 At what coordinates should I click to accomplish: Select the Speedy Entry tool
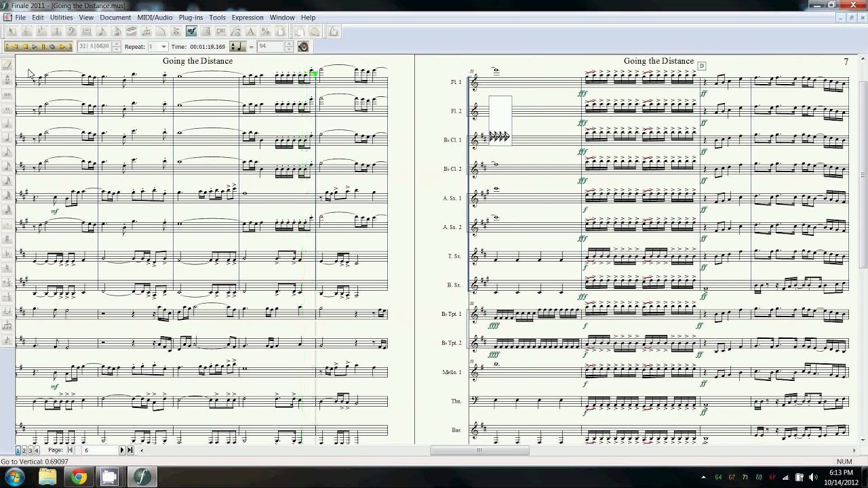tap(117, 31)
